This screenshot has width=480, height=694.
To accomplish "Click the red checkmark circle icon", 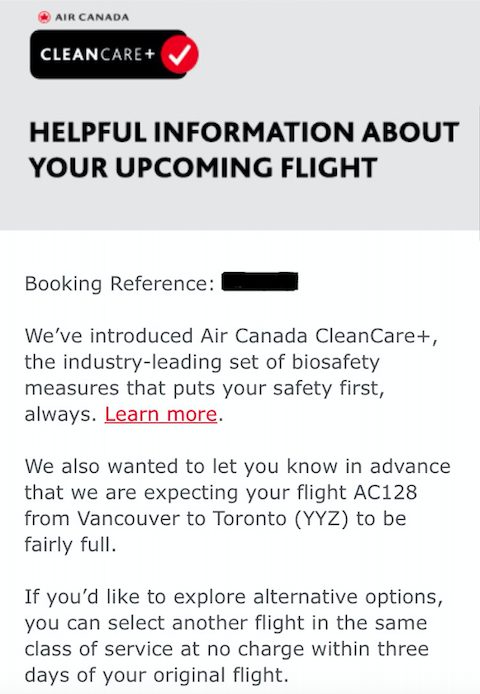I will [179, 54].
